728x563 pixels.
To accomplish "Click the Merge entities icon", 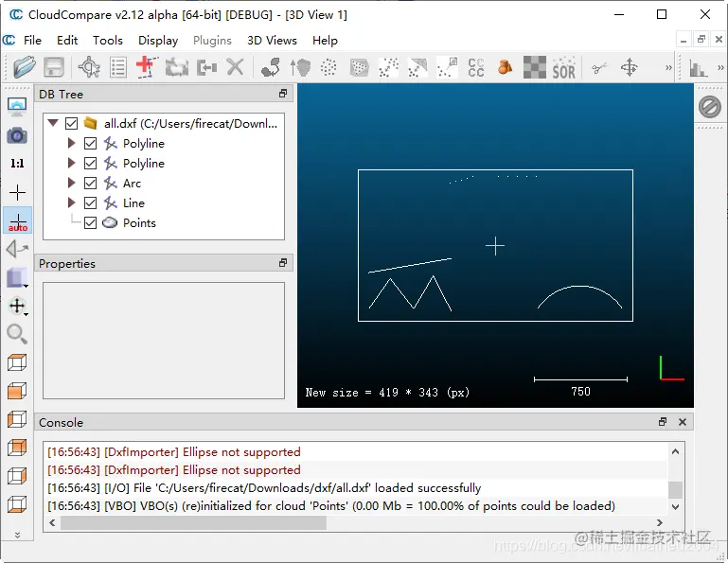I will [x=206, y=68].
